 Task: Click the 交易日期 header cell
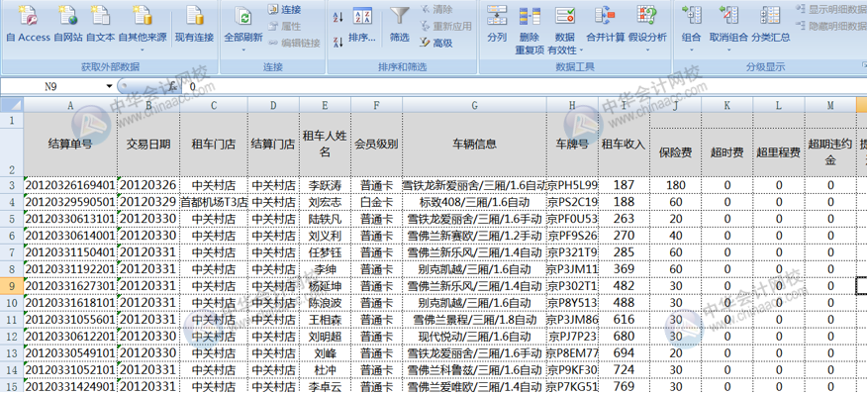(x=148, y=145)
